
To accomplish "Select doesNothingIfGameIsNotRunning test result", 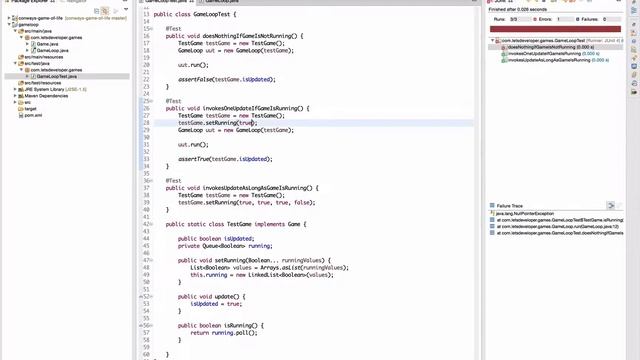I will (551, 47).
